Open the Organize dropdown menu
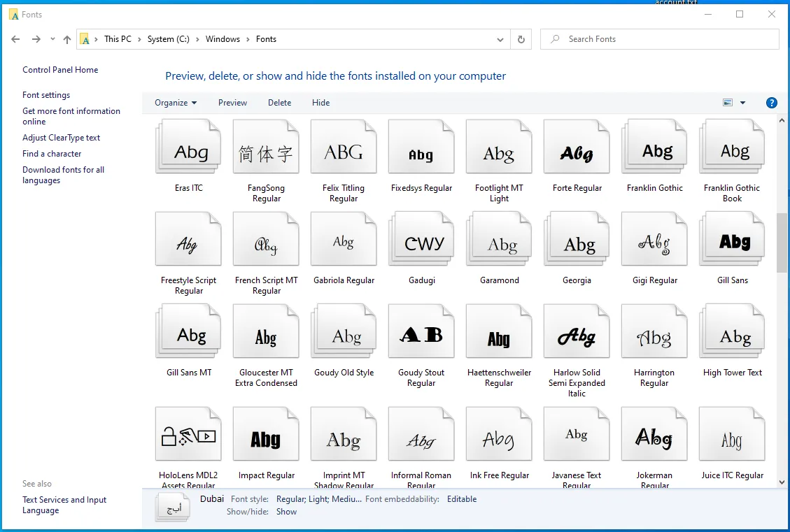This screenshot has width=790, height=532. coord(176,103)
